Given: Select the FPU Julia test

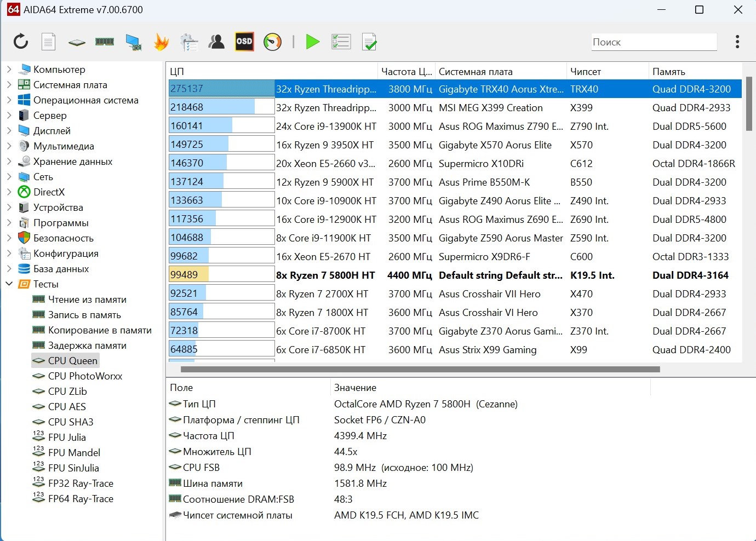Looking at the screenshot, I should [x=67, y=438].
